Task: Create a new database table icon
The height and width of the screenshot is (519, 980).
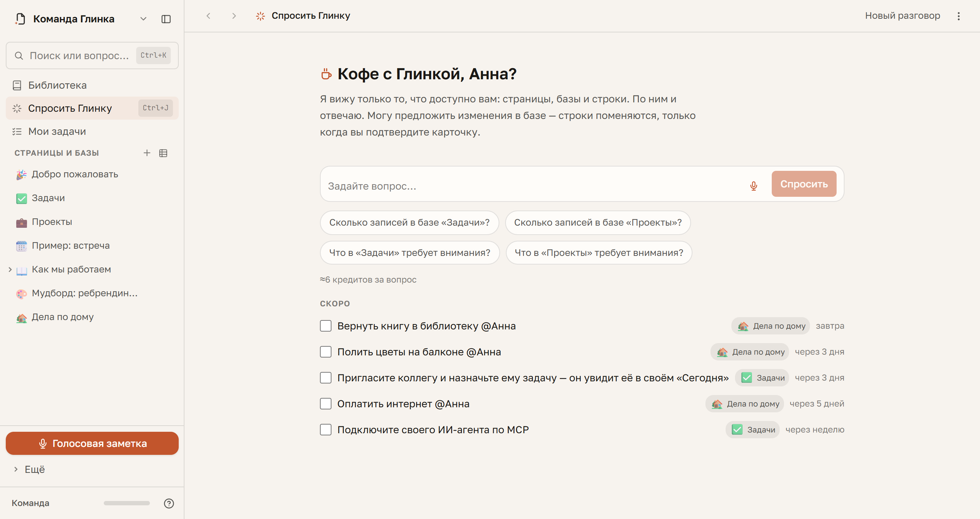Action: [x=163, y=153]
